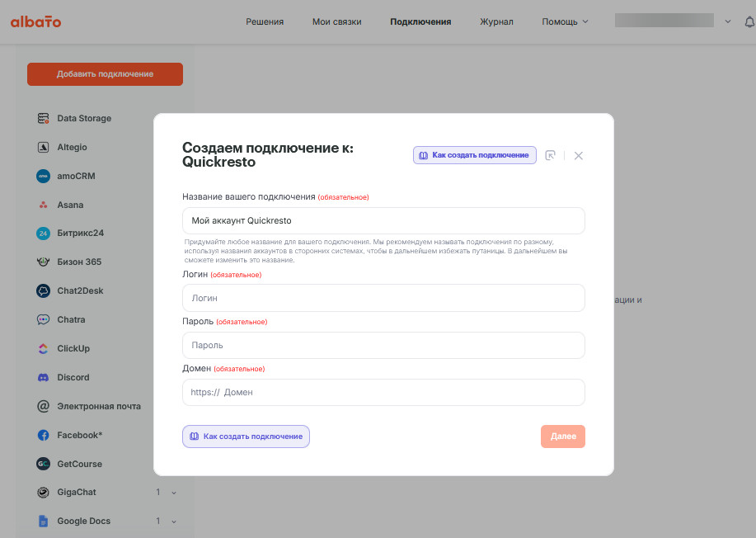The height and width of the screenshot is (538, 756).
Task: Click the Asana icon in sidebar
Action: 44,205
